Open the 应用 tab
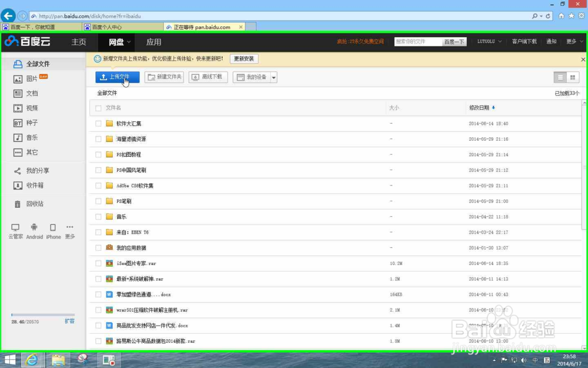The image size is (588, 368). pos(153,42)
